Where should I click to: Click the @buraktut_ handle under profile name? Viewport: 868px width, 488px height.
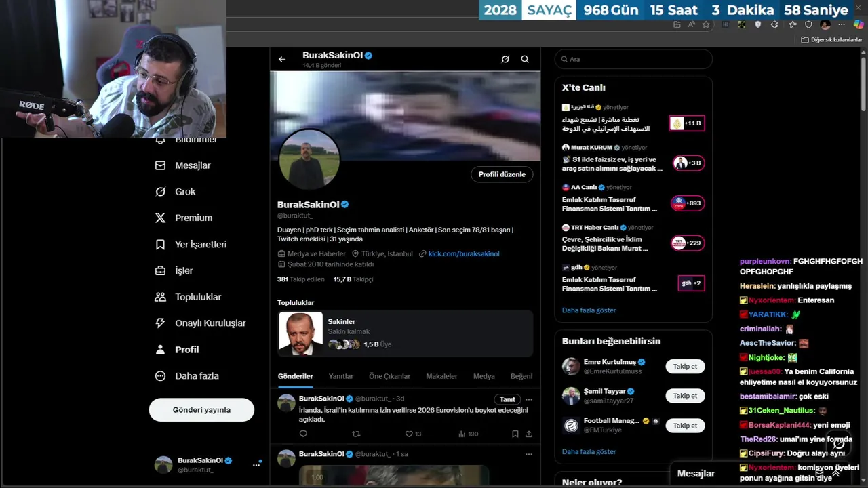[295, 216]
